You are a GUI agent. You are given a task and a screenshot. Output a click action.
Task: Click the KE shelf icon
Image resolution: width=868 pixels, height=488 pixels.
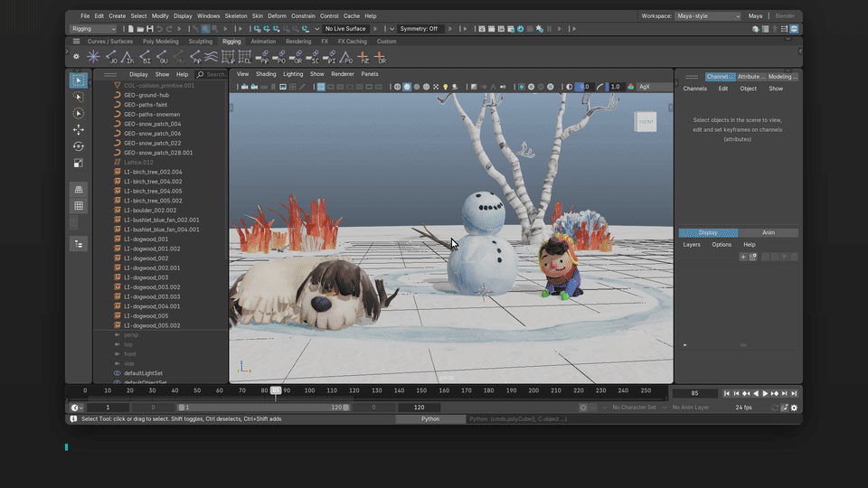[363, 56]
